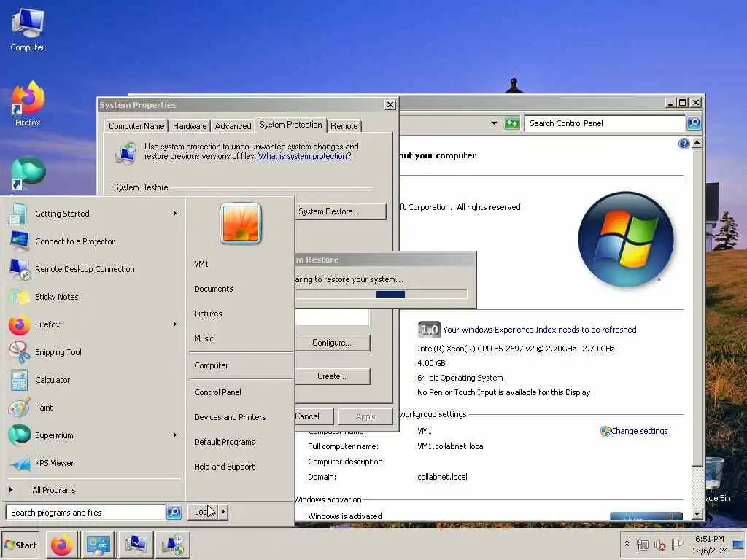Expand Supermium jump list arrow
The width and height of the screenshot is (747, 560).
point(175,435)
